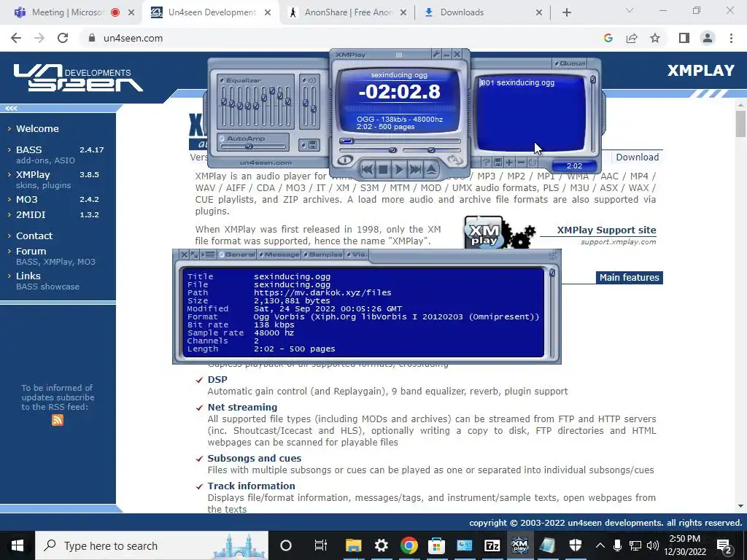Click the 'https://mv.darkok.xyz/files' path text
747x560 pixels.
[322, 292]
